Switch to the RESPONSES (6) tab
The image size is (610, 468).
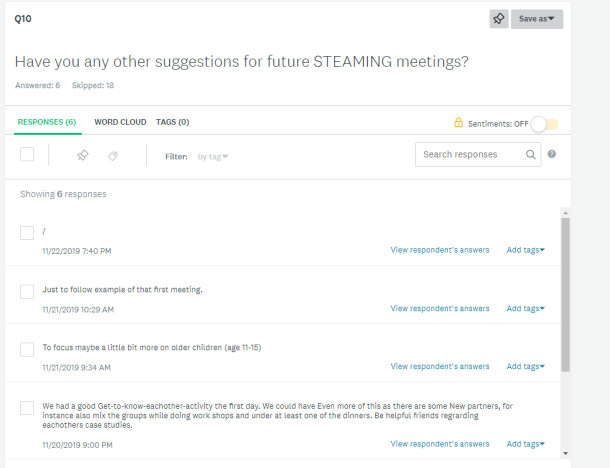[x=47, y=122]
